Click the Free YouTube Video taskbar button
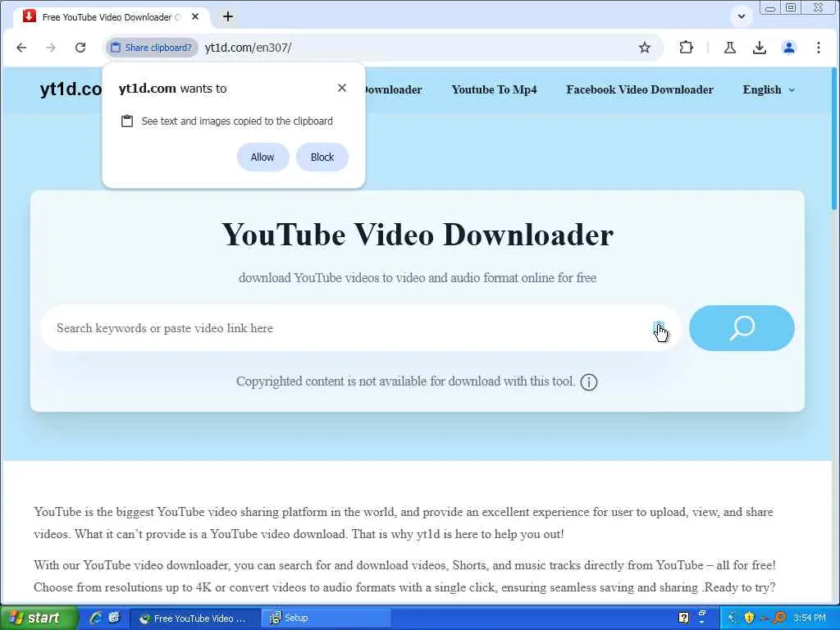 195,618
